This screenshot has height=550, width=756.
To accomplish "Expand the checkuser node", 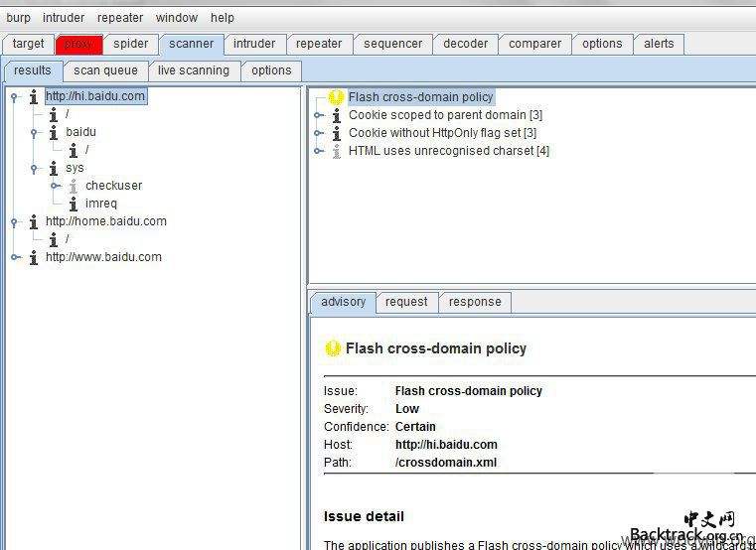I will coord(55,186).
